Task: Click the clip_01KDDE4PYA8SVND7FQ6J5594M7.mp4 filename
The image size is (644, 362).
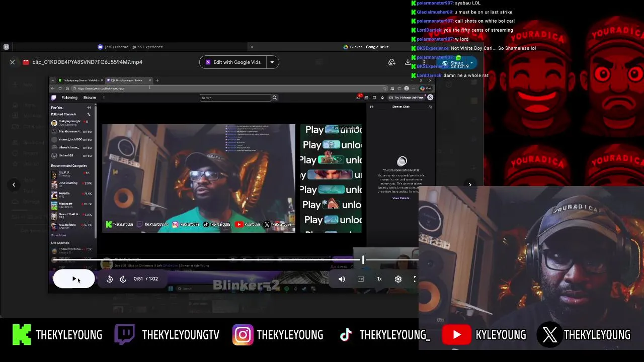Action: [x=87, y=62]
